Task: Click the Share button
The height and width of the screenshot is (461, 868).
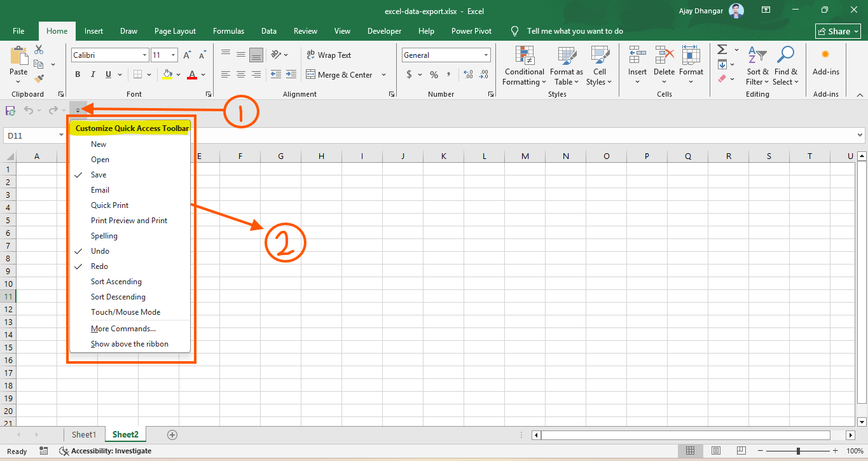Action: tap(838, 31)
